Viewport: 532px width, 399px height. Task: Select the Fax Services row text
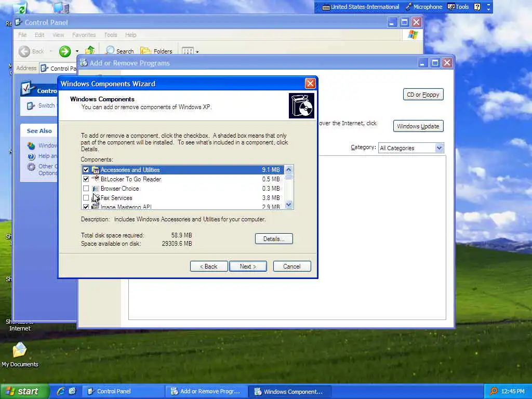click(x=116, y=198)
